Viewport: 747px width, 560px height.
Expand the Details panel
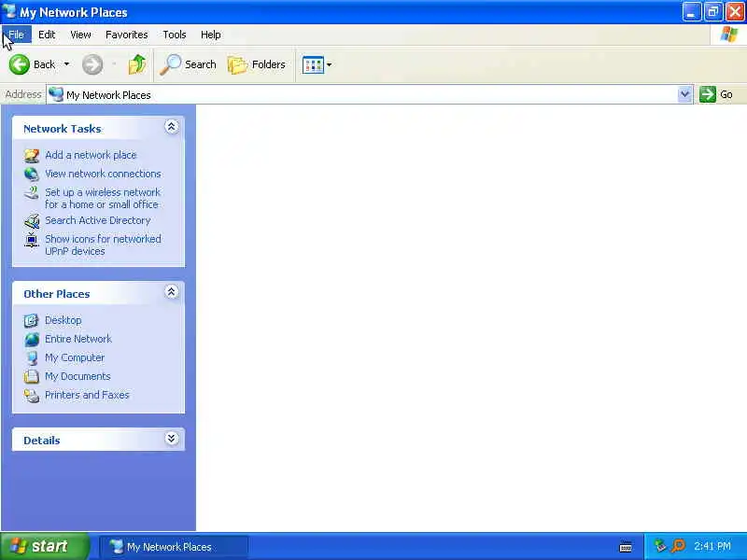172,438
